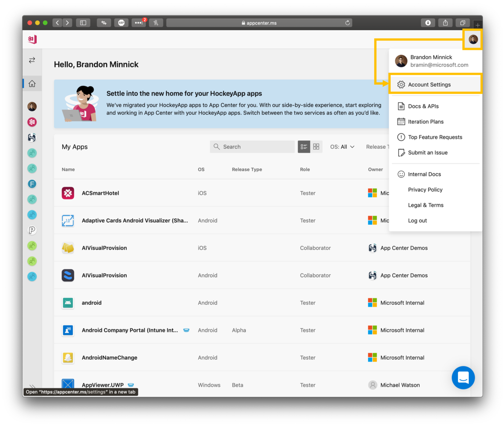504x425 pixels.
Task: Click the Internal Docs smiley icon
Action: point(401,174)
